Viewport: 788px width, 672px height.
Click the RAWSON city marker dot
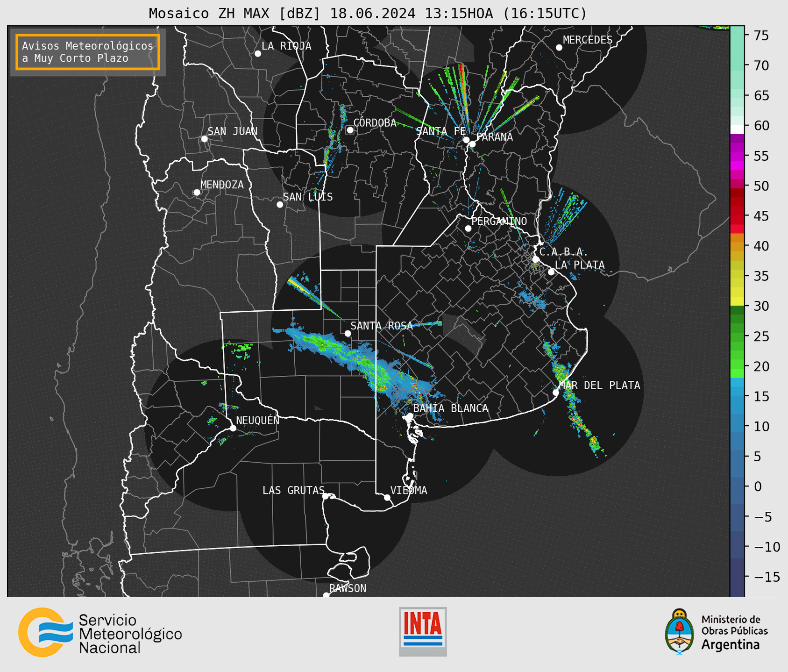[326, 595]
